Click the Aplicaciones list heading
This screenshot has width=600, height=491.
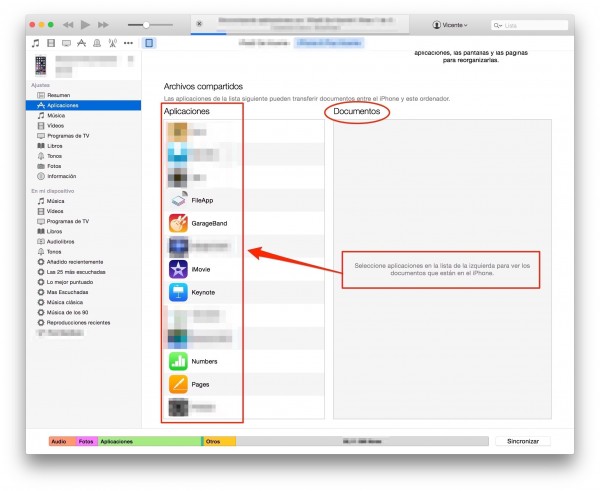coord(187,111)
